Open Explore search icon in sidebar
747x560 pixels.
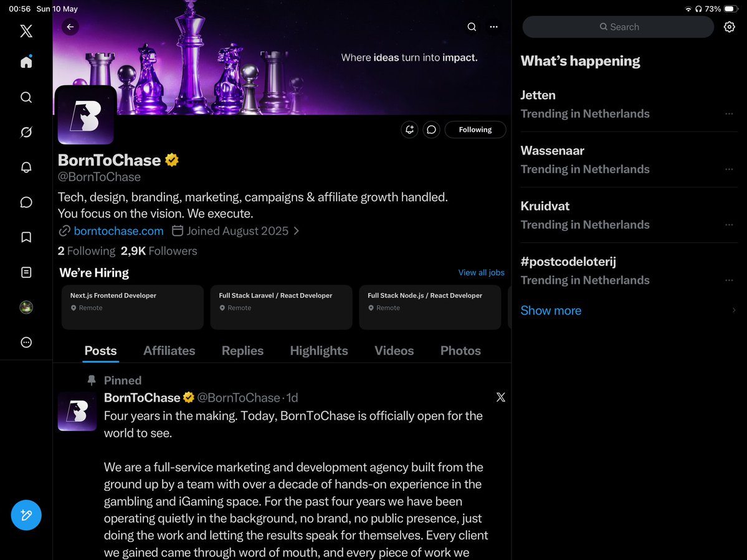click(x=26, y=97)
